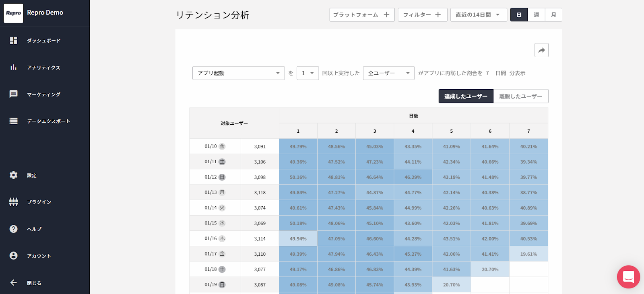Click the 49.94% cell for 01/16
The image size is (644, 294).
click(x=298, y=238)
